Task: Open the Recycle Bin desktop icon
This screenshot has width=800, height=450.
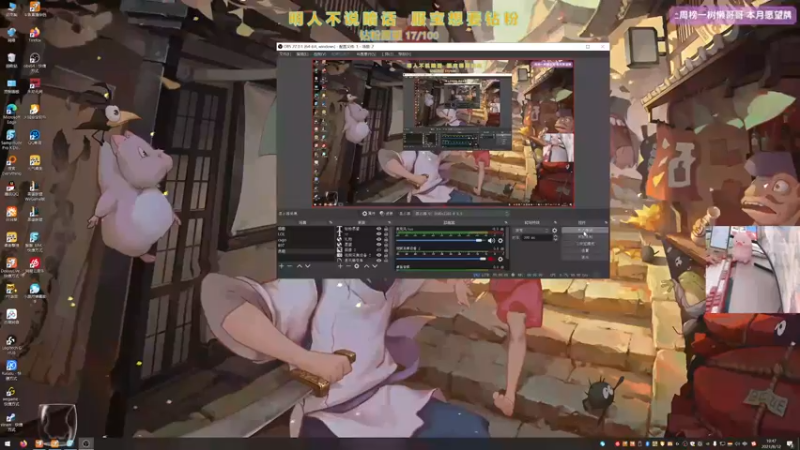Action: (11, 60)
